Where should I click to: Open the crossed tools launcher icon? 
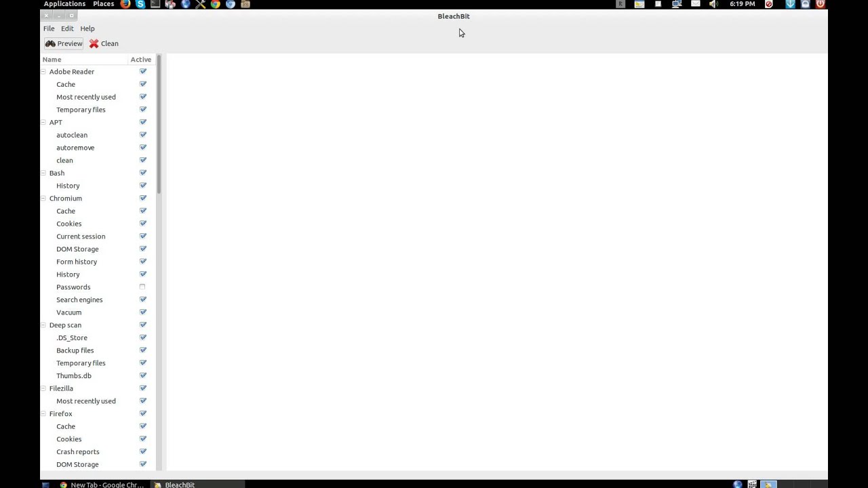click(x=200, y=4)
